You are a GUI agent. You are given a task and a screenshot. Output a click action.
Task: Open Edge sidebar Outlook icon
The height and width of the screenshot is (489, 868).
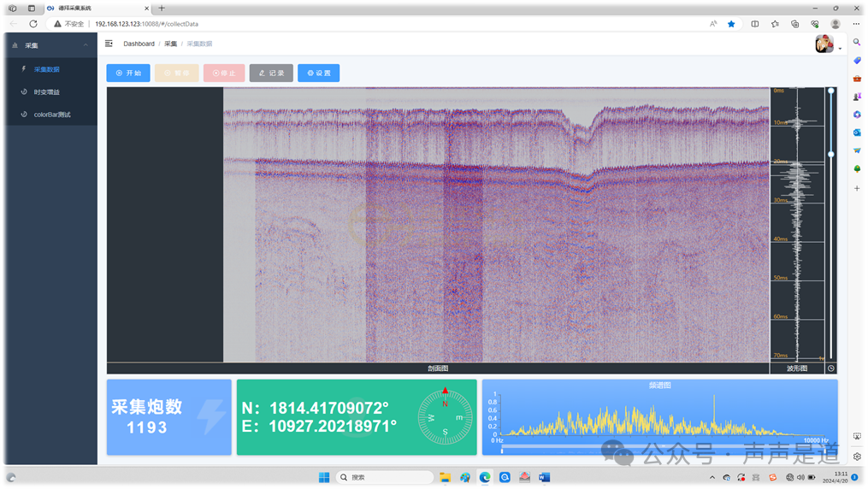pyautogui.click(x=857, y=133)
